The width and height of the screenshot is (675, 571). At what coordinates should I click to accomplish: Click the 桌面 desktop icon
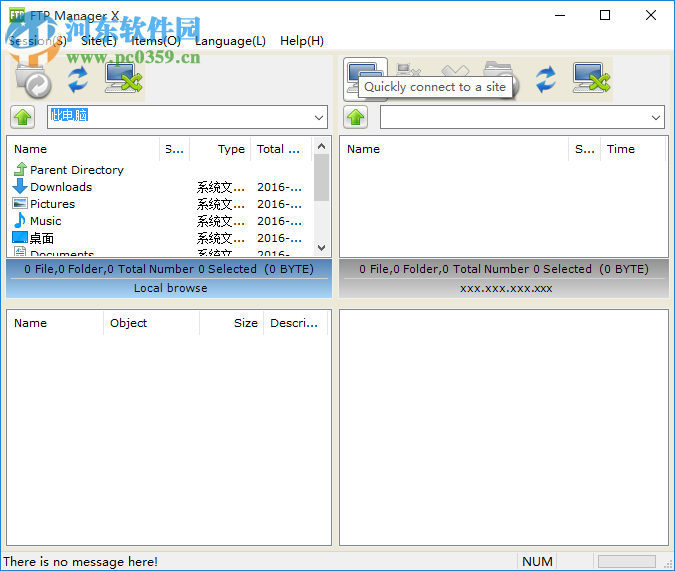(20, 237)
